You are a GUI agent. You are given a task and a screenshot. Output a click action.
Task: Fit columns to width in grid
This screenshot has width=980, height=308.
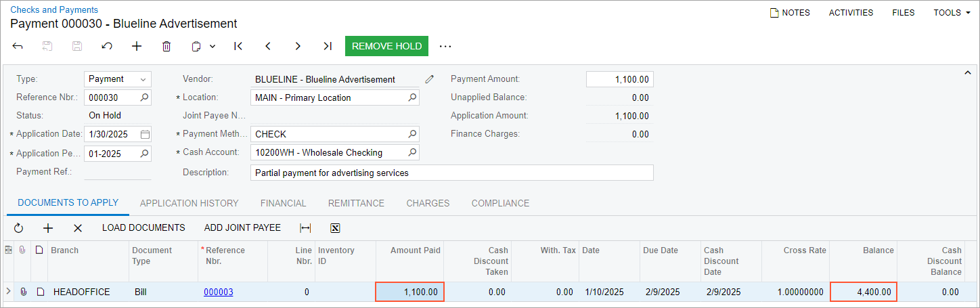(x=305, y=228)
